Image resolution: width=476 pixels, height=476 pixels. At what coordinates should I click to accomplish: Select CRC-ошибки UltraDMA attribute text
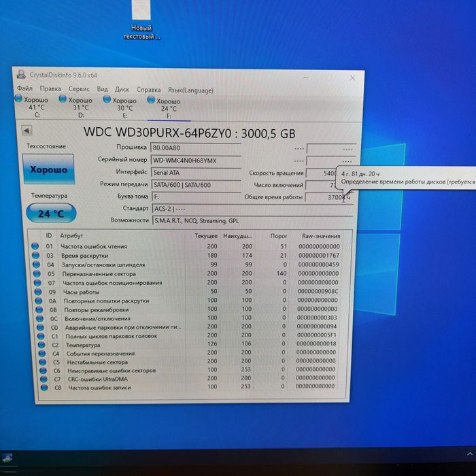98,379
